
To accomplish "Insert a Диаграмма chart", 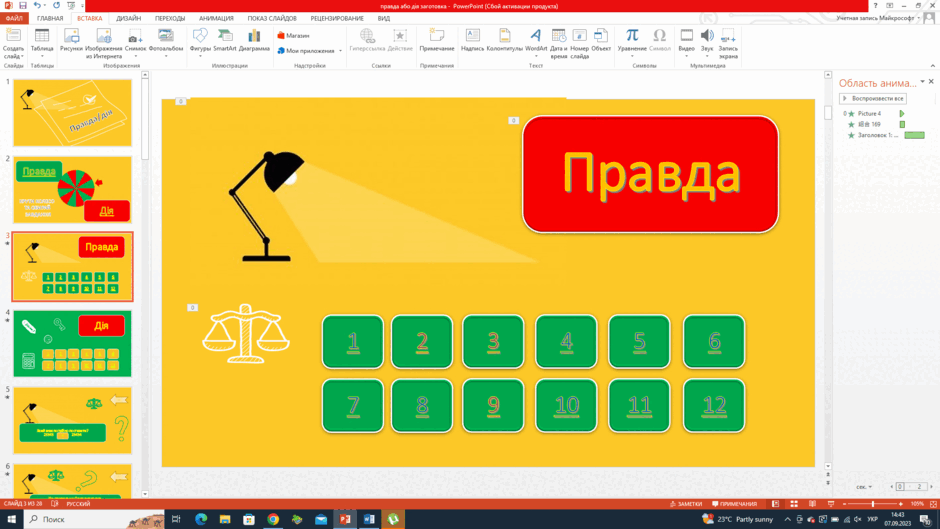I will [254, 40].
